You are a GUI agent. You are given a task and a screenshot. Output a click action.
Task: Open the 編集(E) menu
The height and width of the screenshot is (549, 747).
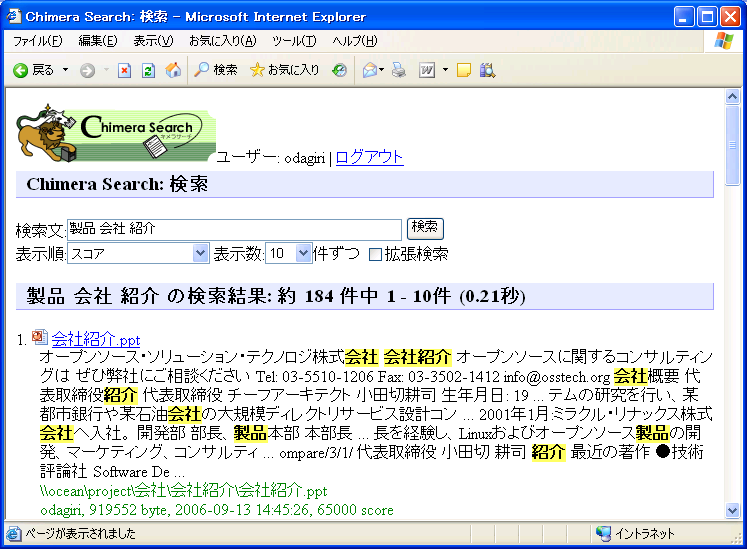(98, 41)
